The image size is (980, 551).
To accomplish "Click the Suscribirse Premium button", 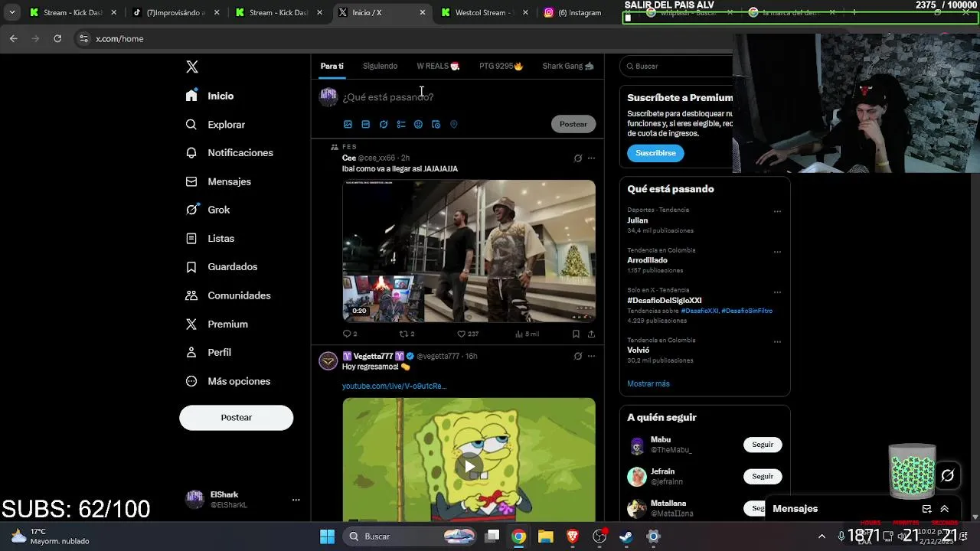I will pyautogui.click(x=655, y=153).
